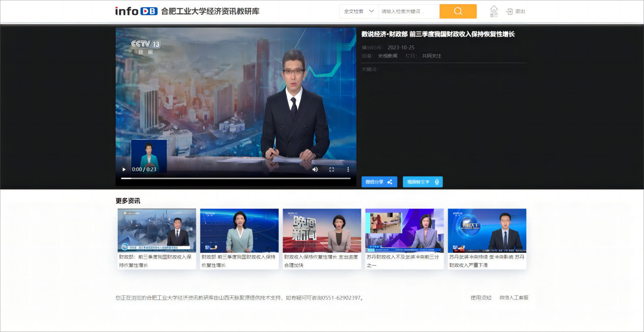Image resolution: width=644 pixels, height=332 pixels.
Task: Click the search keyword input field
Action: (x=408, y=11)
